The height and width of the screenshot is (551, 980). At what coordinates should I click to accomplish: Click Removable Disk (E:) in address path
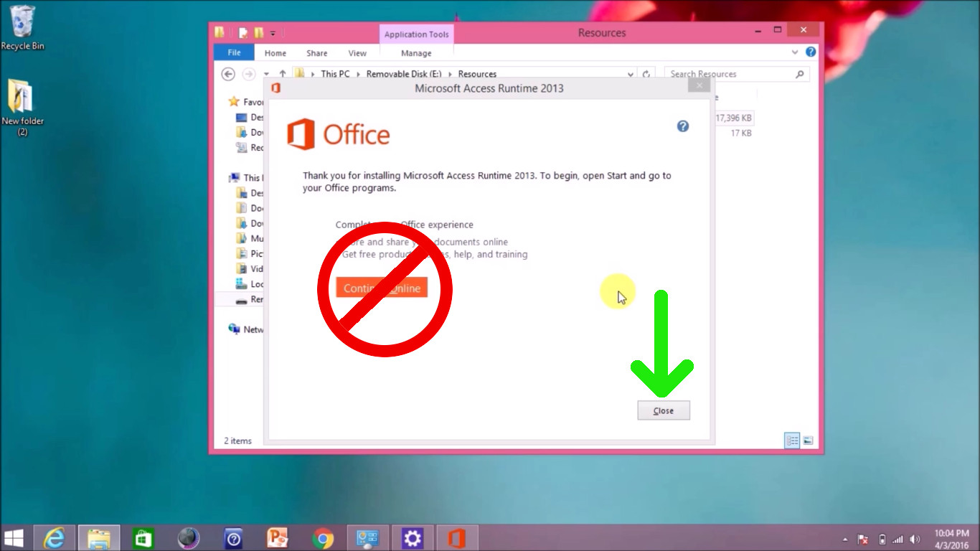click(404, 74)
